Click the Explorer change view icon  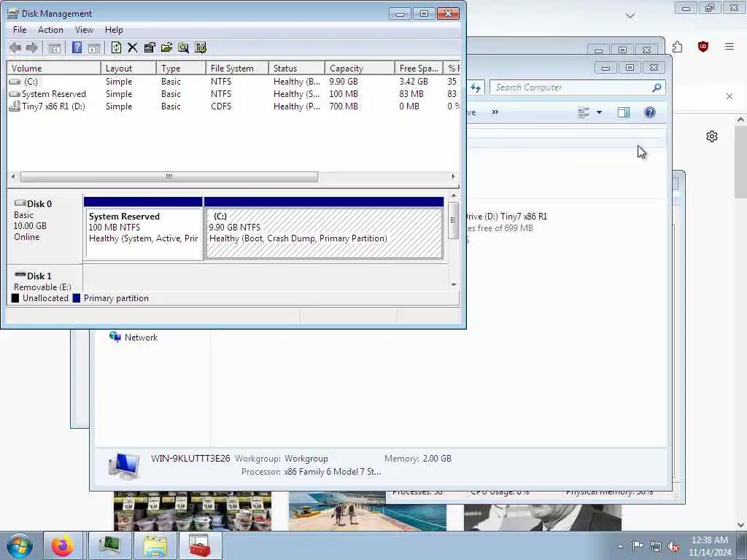[584, 112]
